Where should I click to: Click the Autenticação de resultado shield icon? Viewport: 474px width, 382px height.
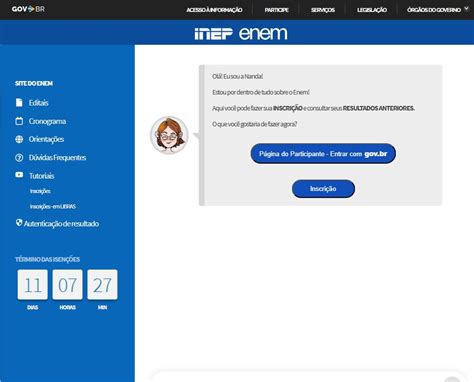(19, 223)
